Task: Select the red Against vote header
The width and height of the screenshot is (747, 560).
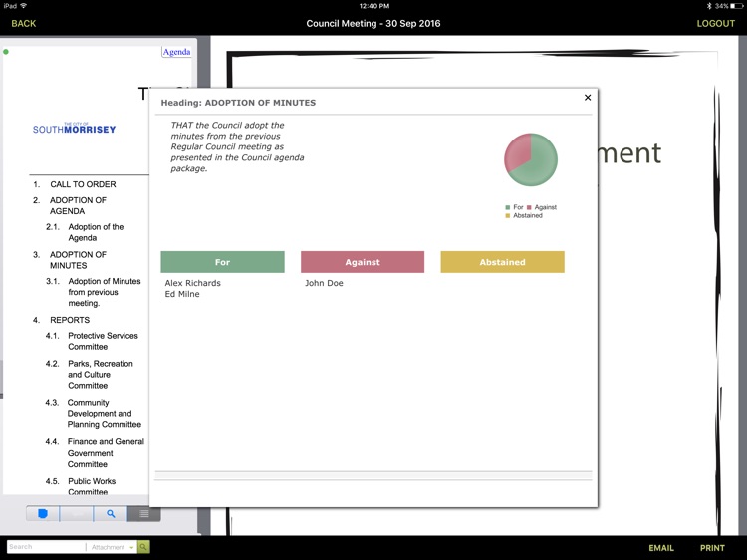Action: coord(363,262)
